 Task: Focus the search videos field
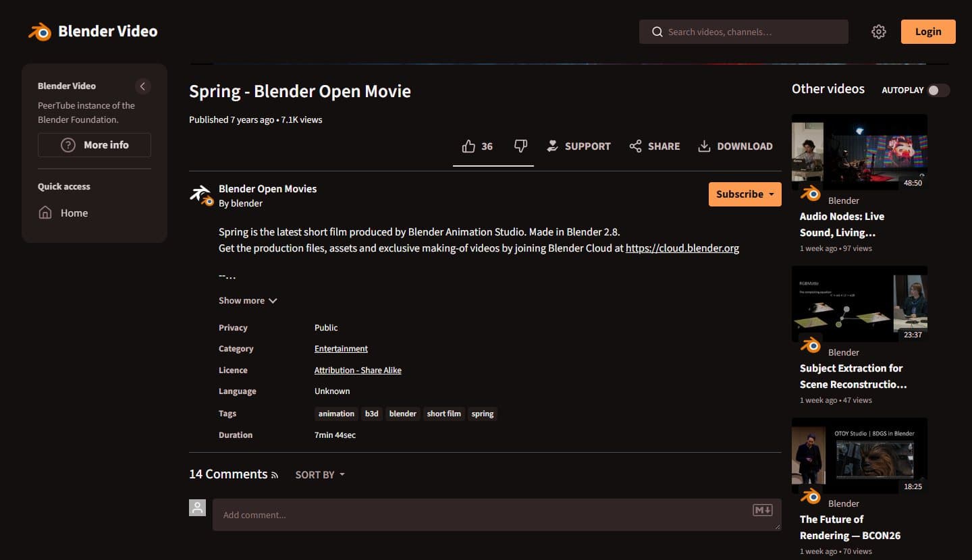point(744,32)
